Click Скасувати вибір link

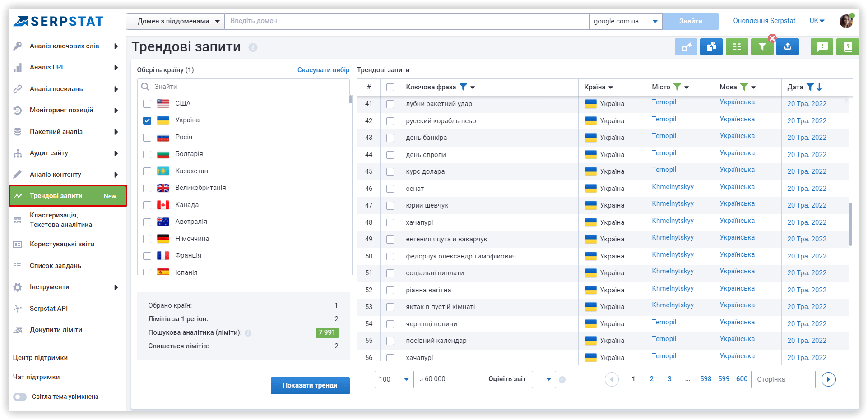[323, 70]
